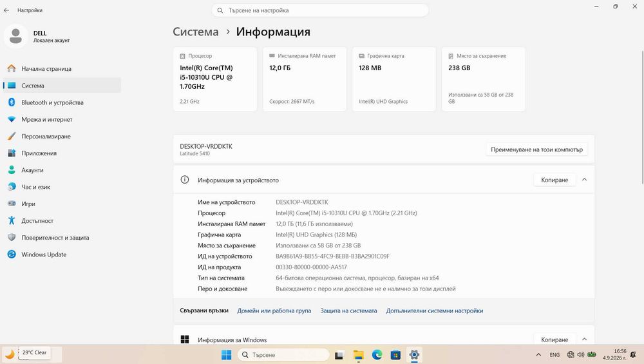Click in the Търсене на настройка search field
Screen dimensions: 644x364
[320, 10]
